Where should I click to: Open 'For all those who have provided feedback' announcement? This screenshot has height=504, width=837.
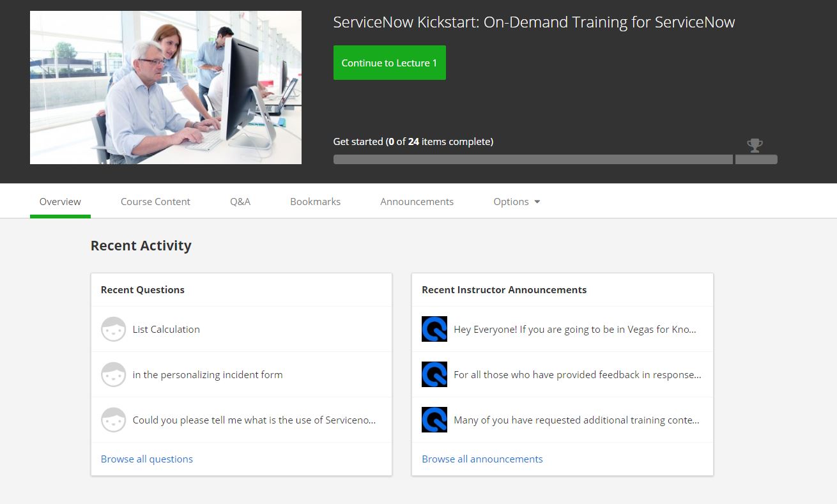click(578, 374)
